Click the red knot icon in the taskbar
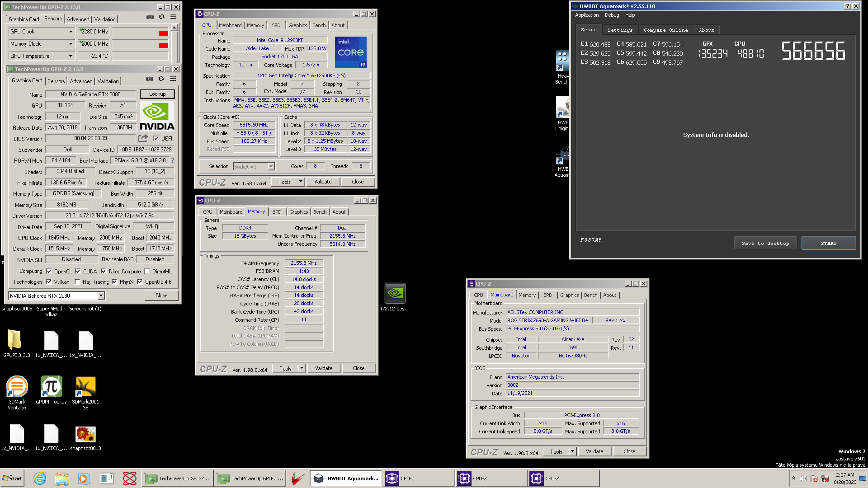Viewport: 868px width, 488px height. (130, 479)
